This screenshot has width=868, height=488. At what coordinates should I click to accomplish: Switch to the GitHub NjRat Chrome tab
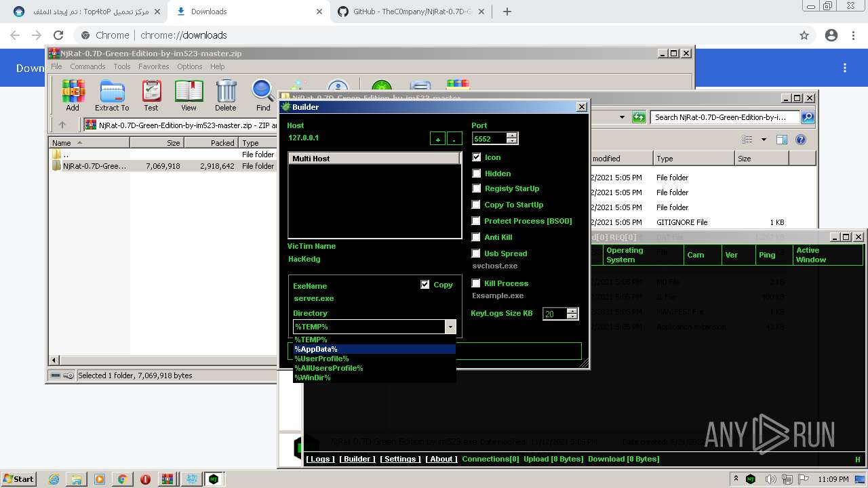[412, 12]
